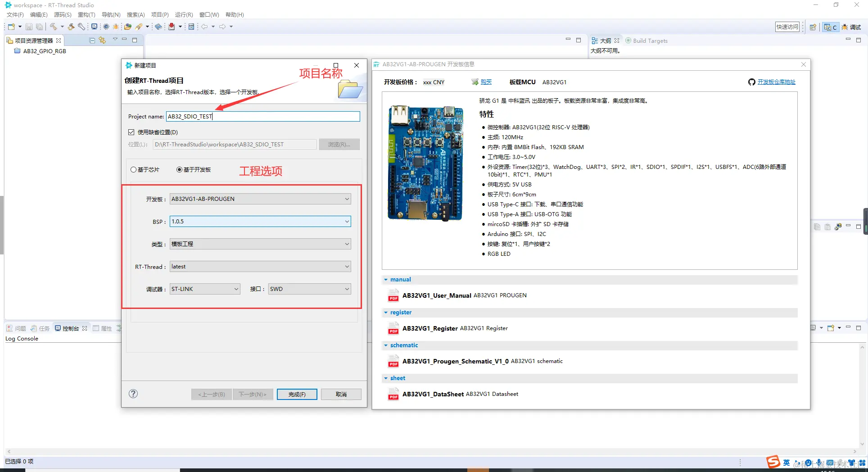Click the 购买 link
Image resolution: width=868 pixels, height=472 pixels.
pyautogui.click(x=486, y=82)
